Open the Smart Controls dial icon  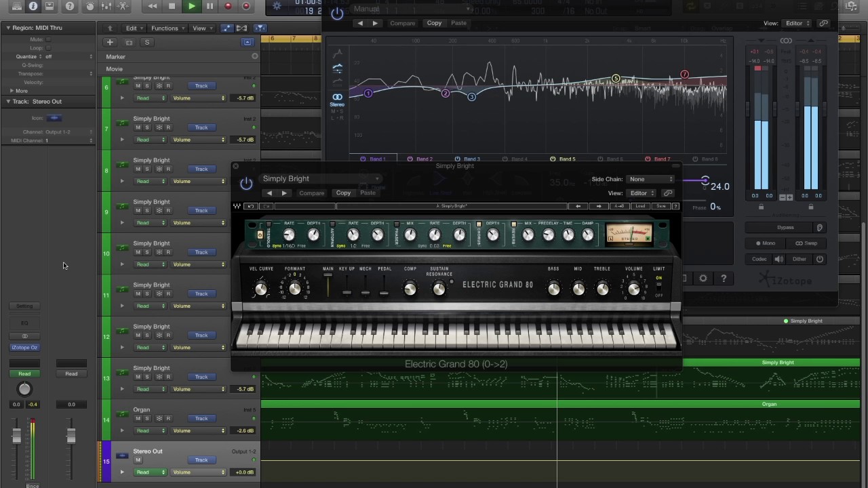tap(90, 6)
